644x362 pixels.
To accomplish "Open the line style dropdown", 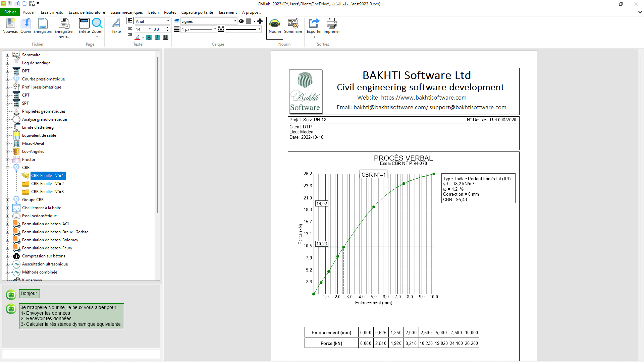I will 259,29.
